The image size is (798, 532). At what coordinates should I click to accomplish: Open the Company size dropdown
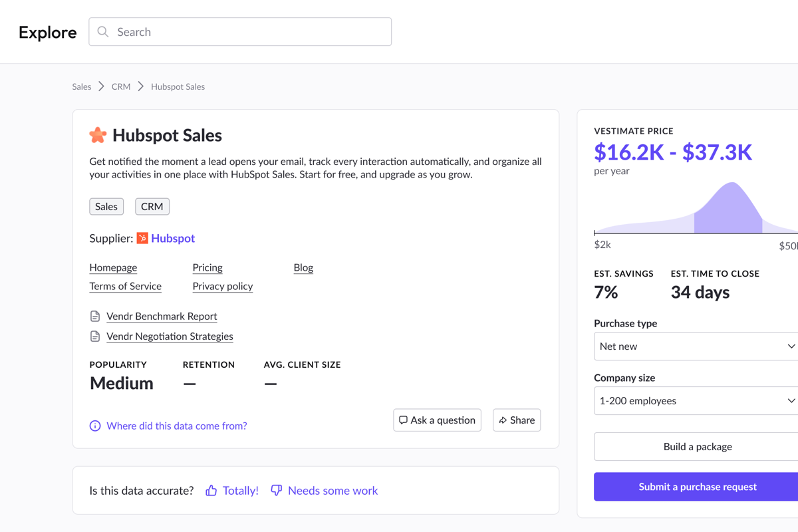point(696,401)
